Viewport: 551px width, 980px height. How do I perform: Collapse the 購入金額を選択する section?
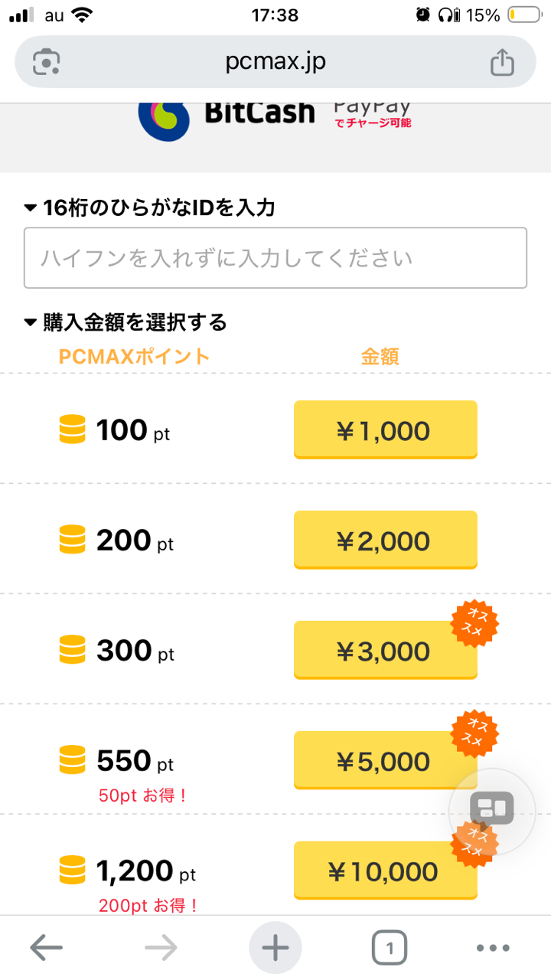tap(31, 323)
